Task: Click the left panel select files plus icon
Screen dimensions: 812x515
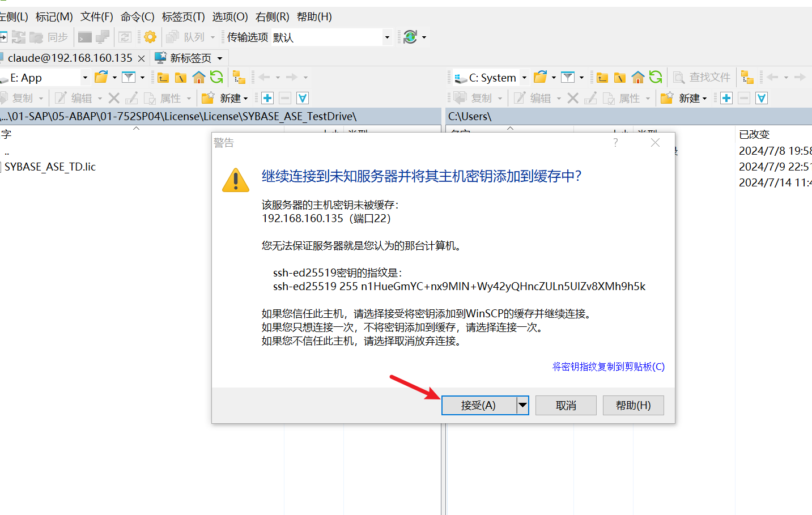Action: [x=267, y=98]
